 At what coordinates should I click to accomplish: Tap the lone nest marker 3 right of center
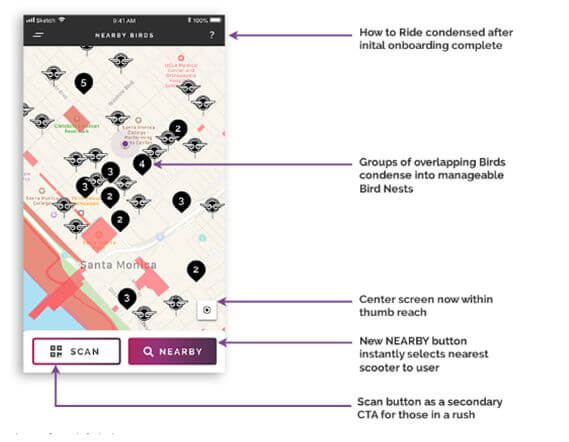181,201
